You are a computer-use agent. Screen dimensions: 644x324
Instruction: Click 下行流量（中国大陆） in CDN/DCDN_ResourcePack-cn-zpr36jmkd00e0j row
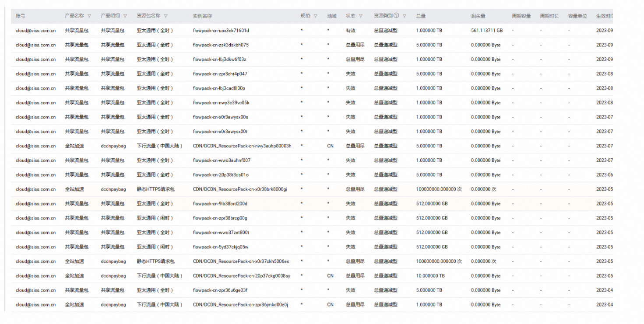tap(159, 305)
